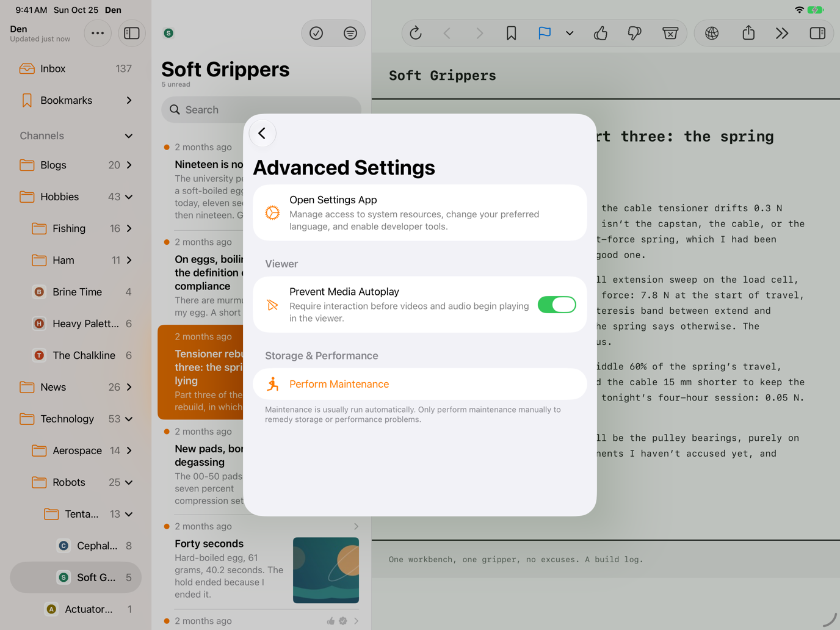Select the Cephal... feed
Viewport: 840px width, 630px height.
[76, 546]
